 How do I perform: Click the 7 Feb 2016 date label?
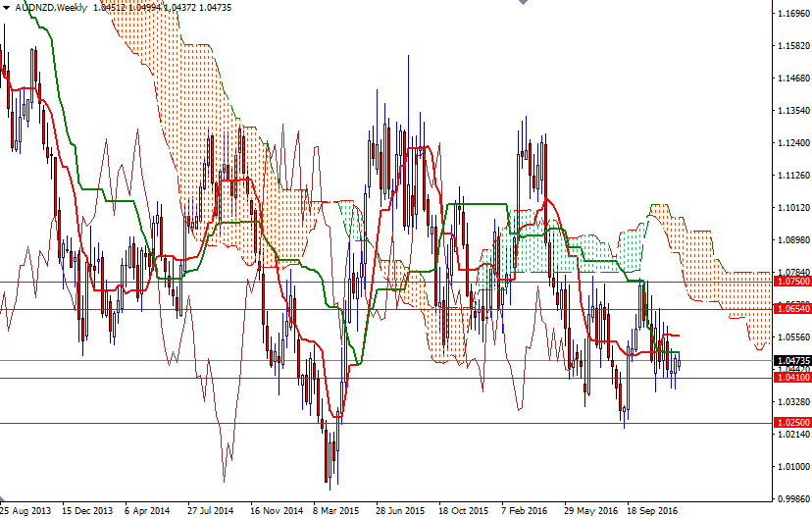click(525, 511)
